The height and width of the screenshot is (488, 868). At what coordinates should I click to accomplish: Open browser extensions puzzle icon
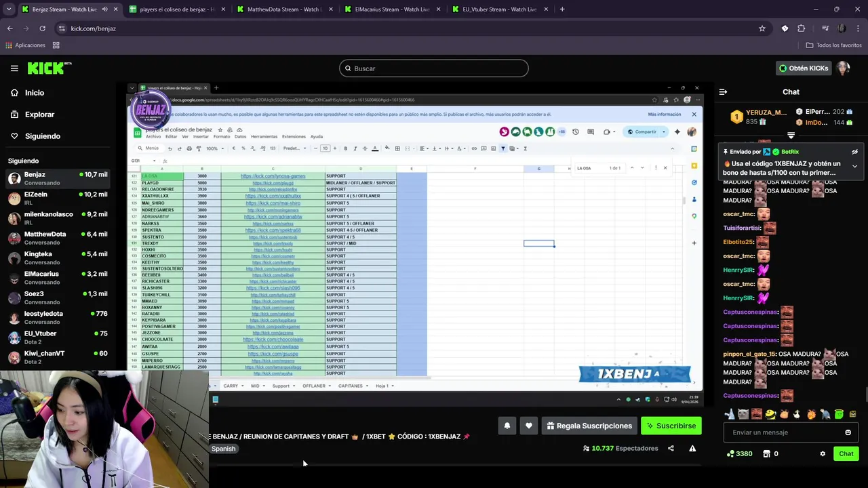801,28
